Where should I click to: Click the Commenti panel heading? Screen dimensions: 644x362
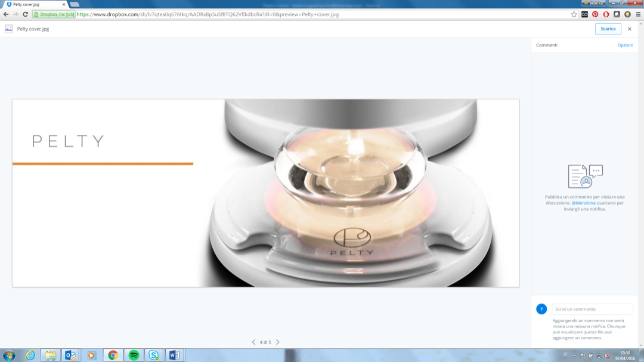point(547,45)
